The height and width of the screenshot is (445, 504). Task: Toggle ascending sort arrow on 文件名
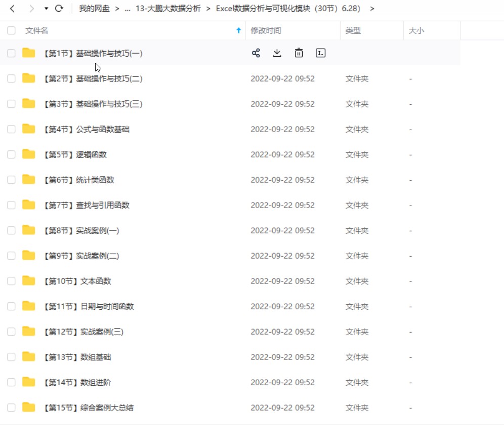coord(238,30)
